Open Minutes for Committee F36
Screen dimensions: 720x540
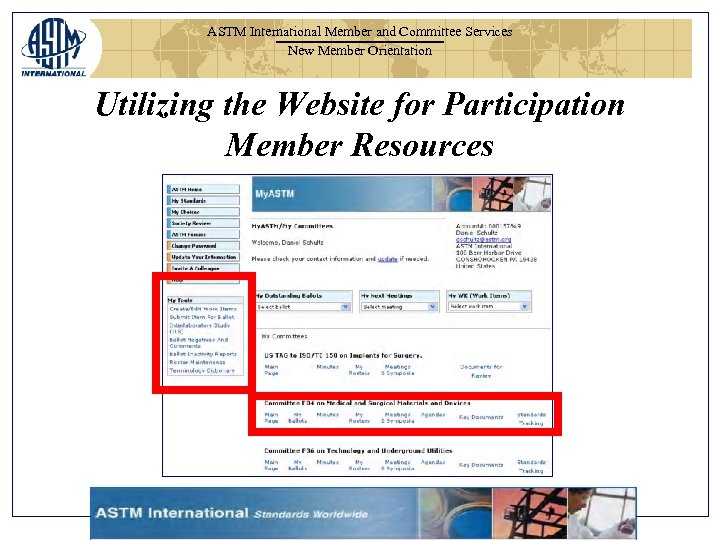click(x=327, y=462)
